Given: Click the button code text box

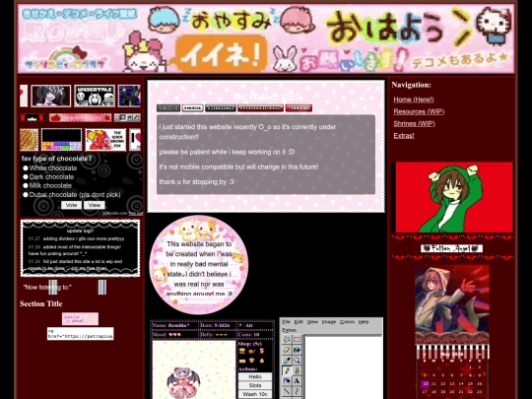Looking at the screenshot, I should 80,334.
